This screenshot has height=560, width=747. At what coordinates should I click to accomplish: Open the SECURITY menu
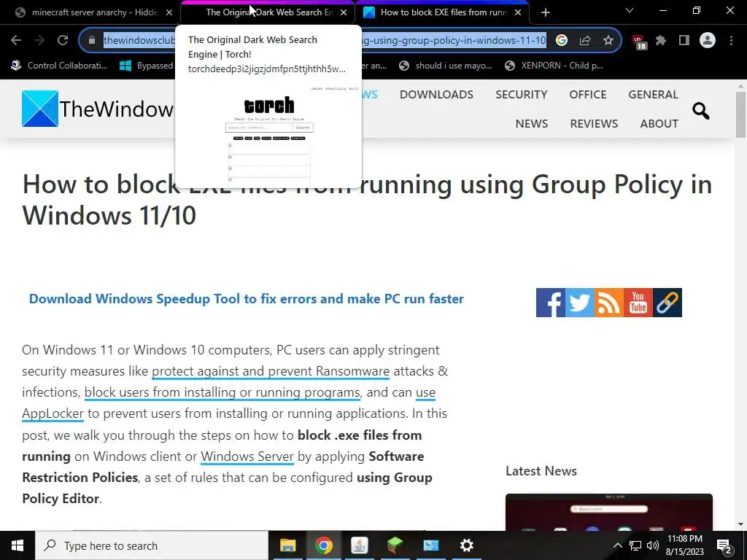click(x=521, y=94)
